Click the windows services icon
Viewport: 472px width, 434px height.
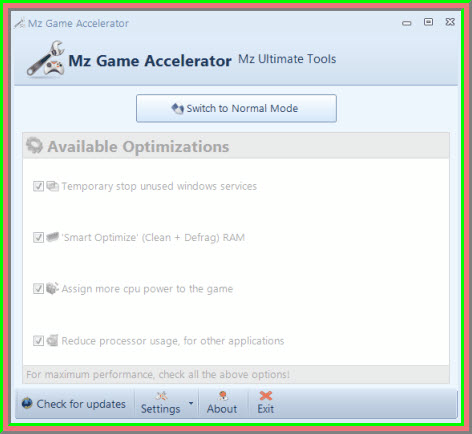point(52,186)
